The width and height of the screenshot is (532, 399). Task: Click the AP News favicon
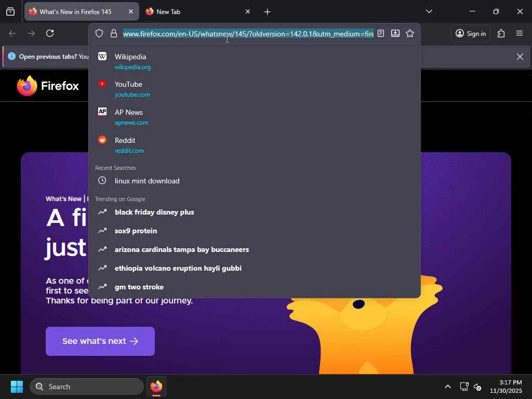point(102,112)
